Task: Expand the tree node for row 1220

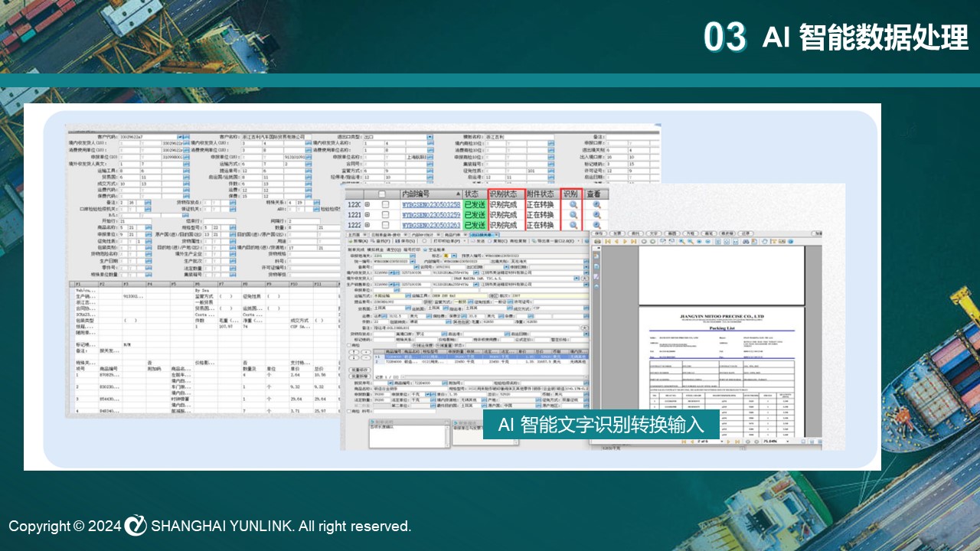Action: tap(367, 205)
